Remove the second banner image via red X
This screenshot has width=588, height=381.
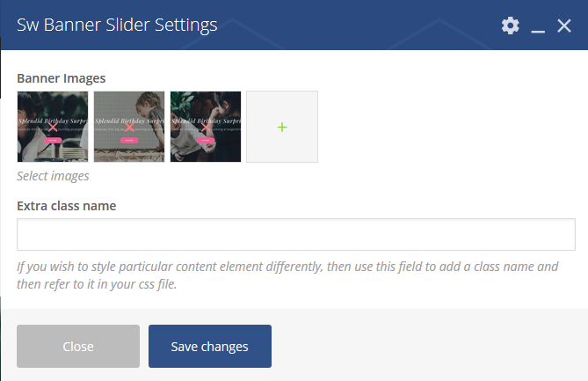click(129, 127)
